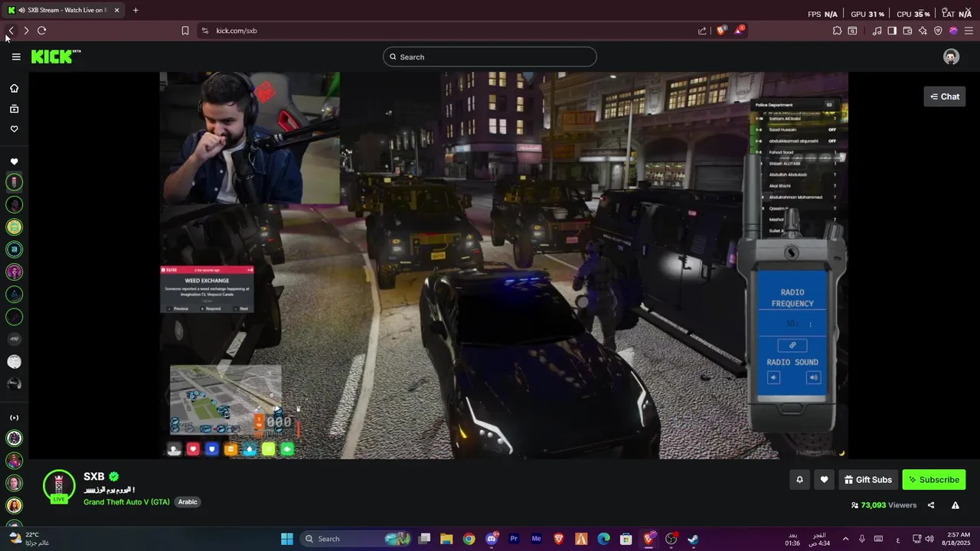Open the Kick sidebar Browse icon
This screenshot has width=980, height=551.
click(x=14, y=109)
